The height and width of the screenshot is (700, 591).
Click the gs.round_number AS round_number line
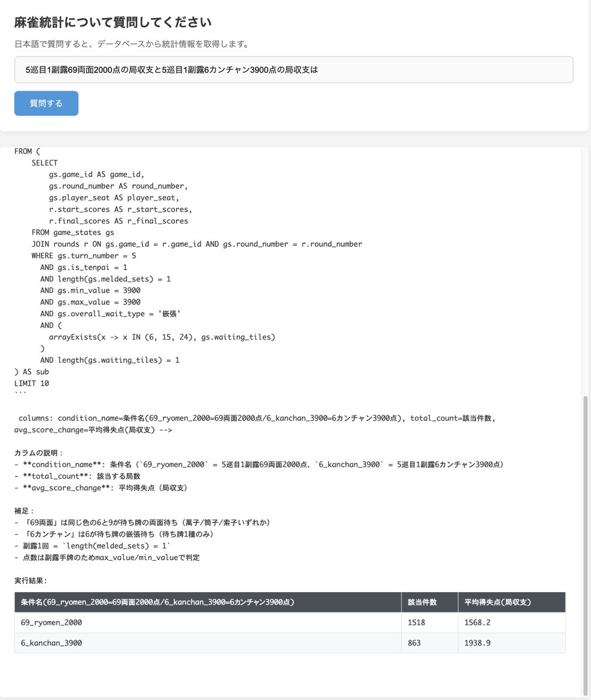tap(118, 186)
